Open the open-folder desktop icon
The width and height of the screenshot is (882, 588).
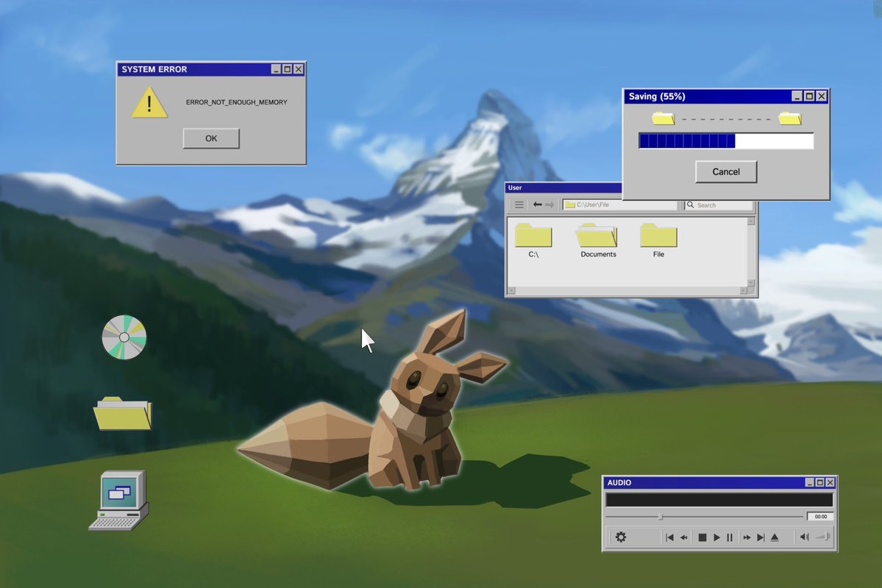point(123,414)
